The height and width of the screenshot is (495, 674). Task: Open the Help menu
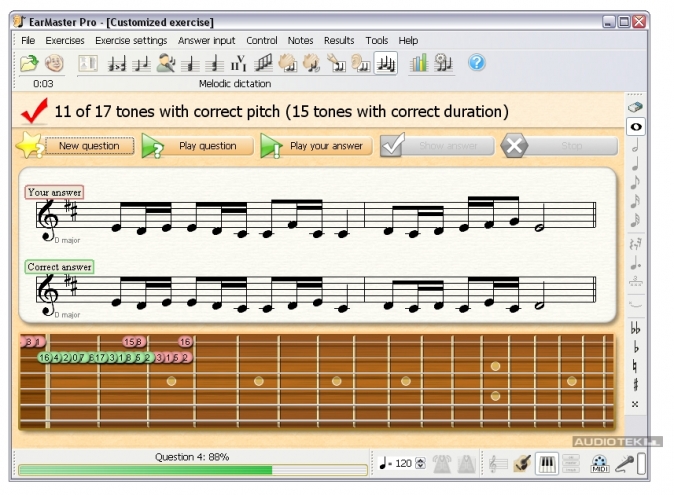(408, 40)
